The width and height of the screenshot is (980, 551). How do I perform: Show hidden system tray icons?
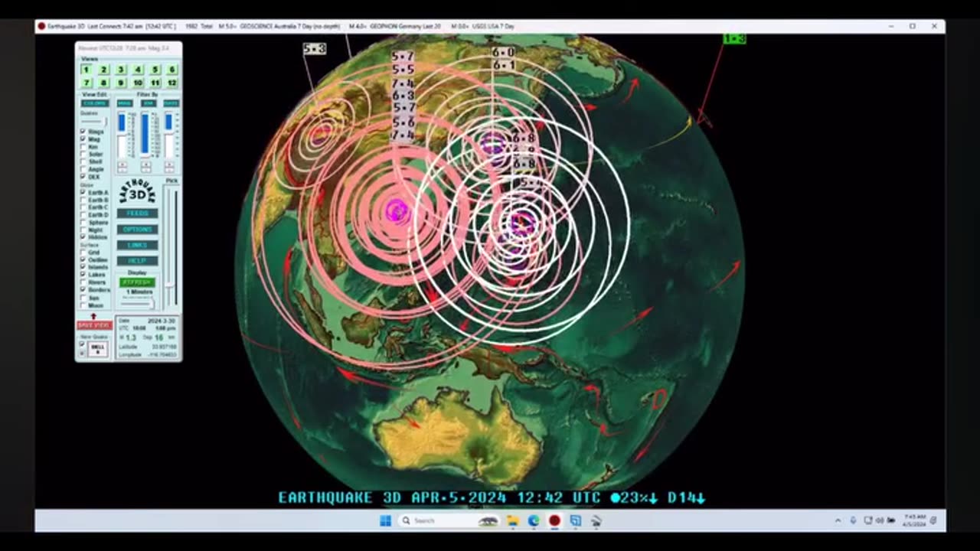838,521
